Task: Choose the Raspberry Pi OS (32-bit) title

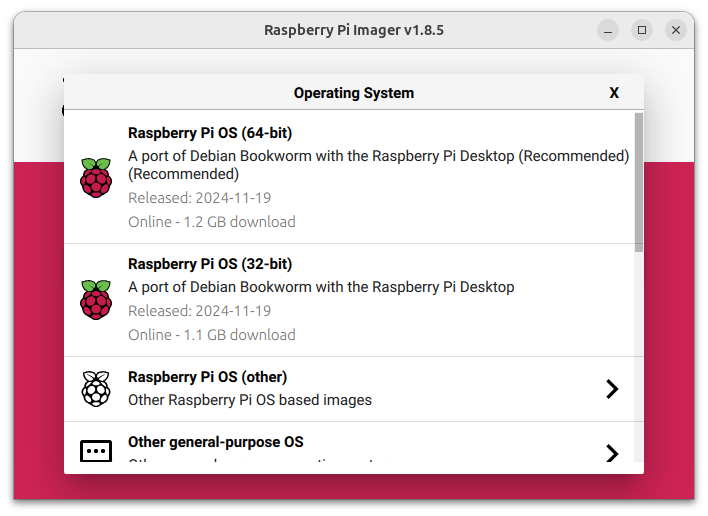Action: click(x=210, y=264)
